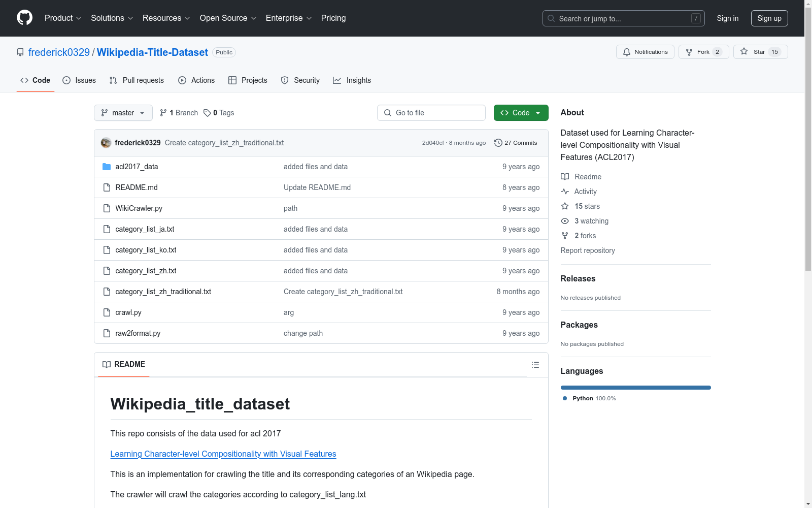The image size is (812, 508).
Task: Switch to the Issues tab
Action: [79, 80]
